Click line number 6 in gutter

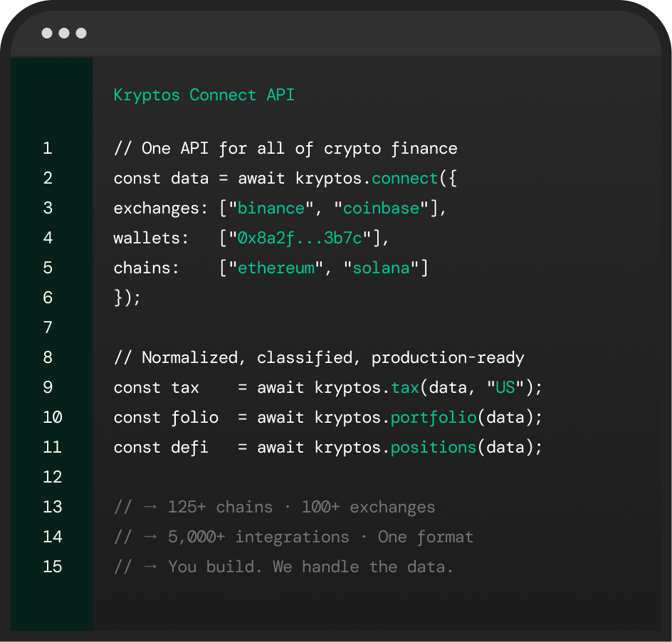tap(48, 298)
